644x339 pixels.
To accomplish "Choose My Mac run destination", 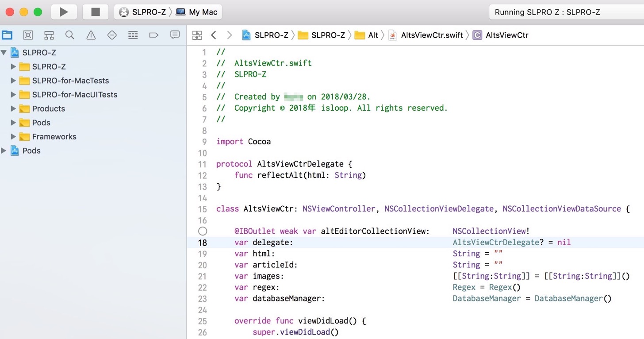I will 196,12.
